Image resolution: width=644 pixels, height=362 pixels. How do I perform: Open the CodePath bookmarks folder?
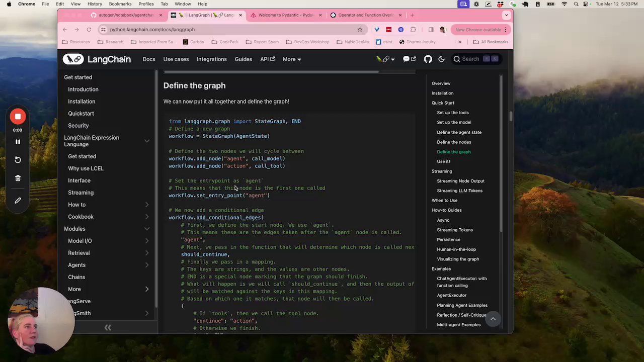point(224,42)
